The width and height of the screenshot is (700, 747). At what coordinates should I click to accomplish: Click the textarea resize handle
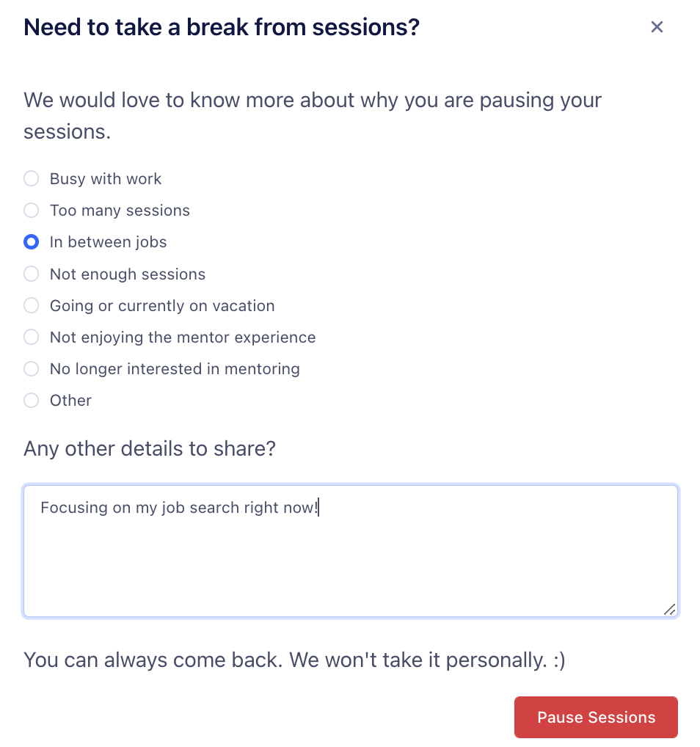point(670,609)
